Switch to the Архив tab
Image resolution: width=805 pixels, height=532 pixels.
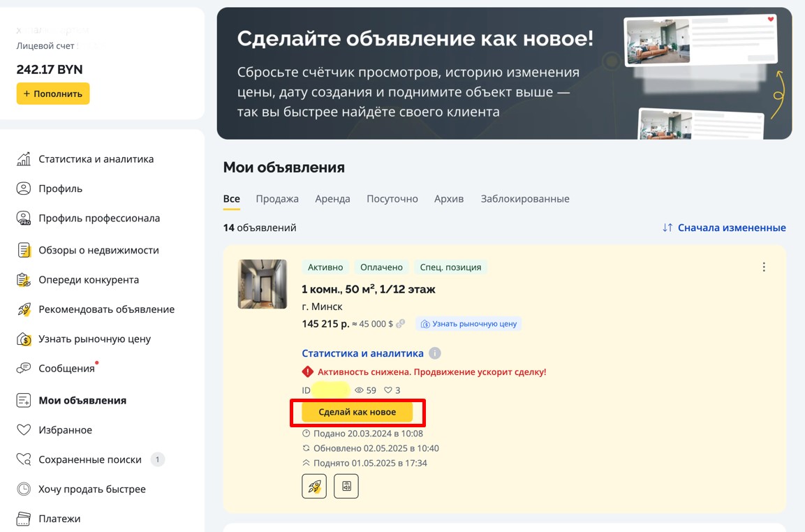click(x=449, y=199)
